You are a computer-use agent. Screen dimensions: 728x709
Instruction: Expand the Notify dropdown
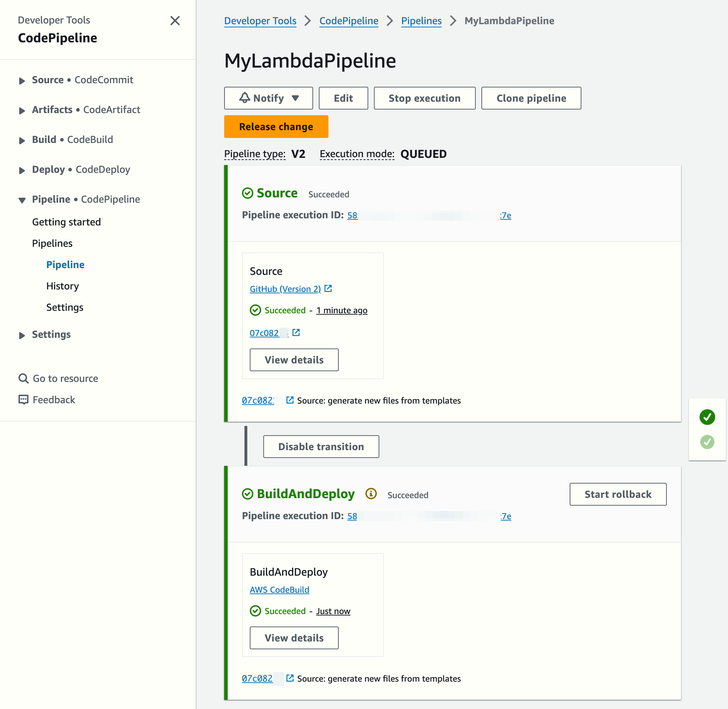(x=296, y=98)
